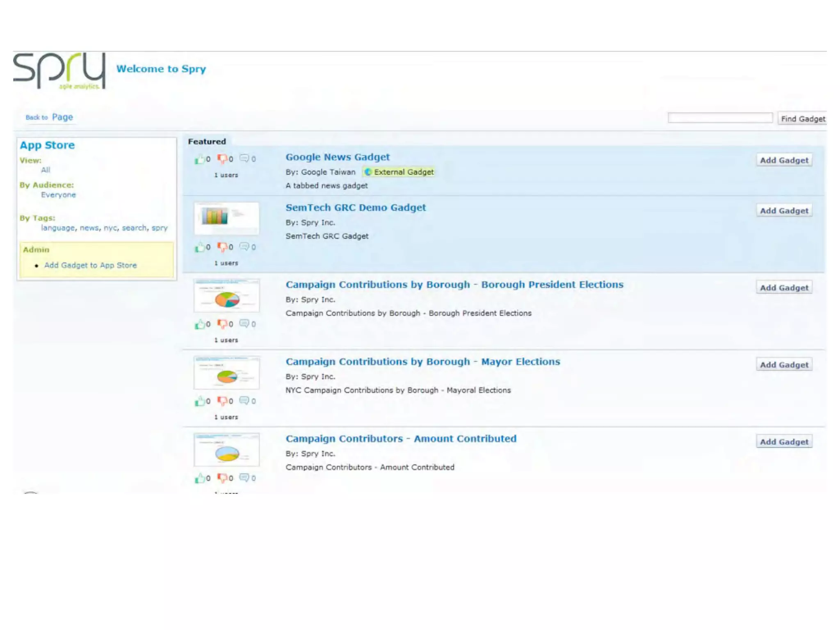The image size is (840, 630).
Task: Dislike the Borough President Elections gadget
Action: coord(222,324)
